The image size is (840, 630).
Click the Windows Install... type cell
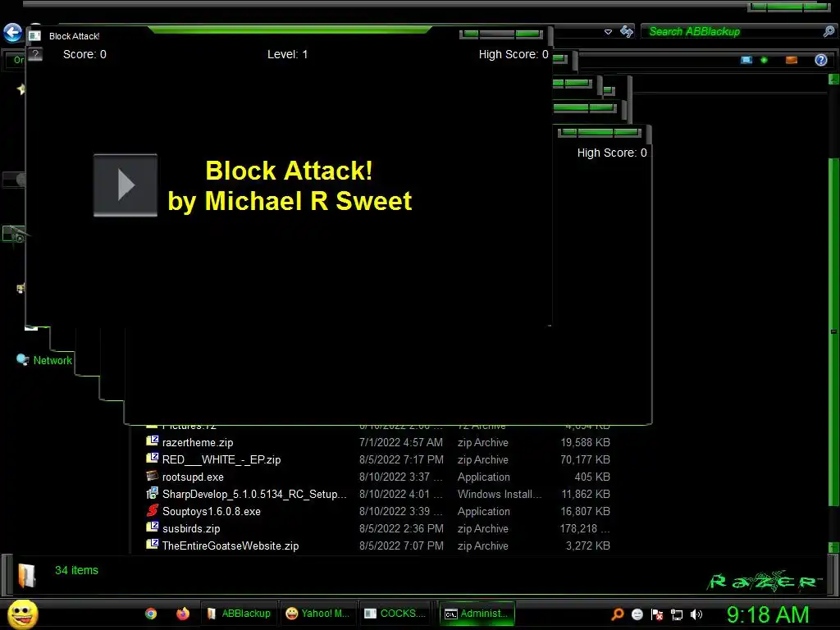click(500, 494)
